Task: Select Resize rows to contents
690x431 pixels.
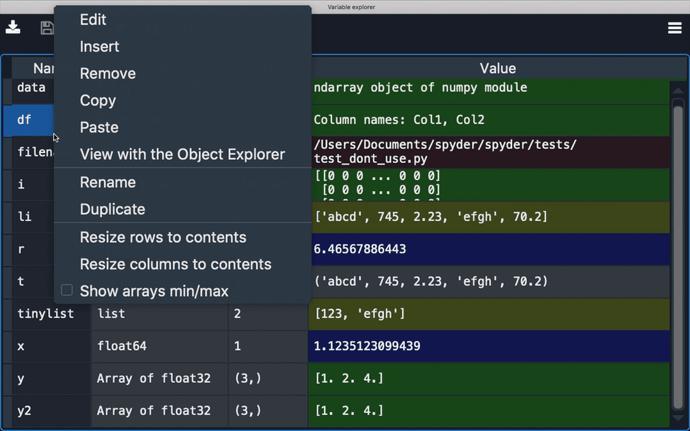Action: tap(163, 237)
